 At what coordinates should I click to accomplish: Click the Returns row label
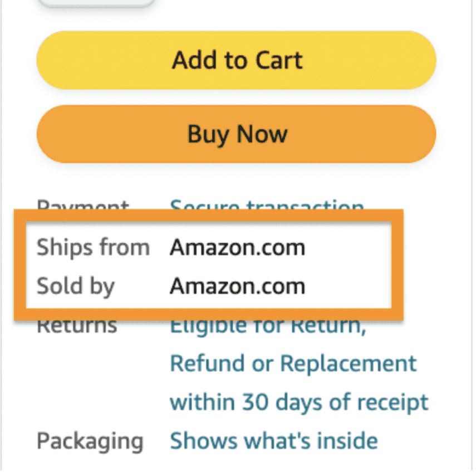pyautogui.click(x=77, y=324)
